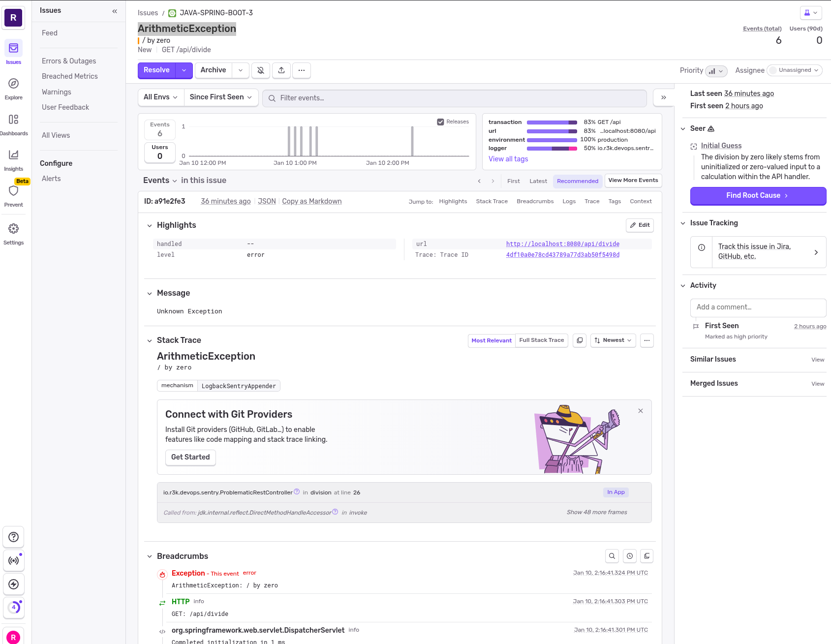The width and height of the screenshot is (831, 644).
Task: Open Warnings view
Action: click(x=57, y=92)
